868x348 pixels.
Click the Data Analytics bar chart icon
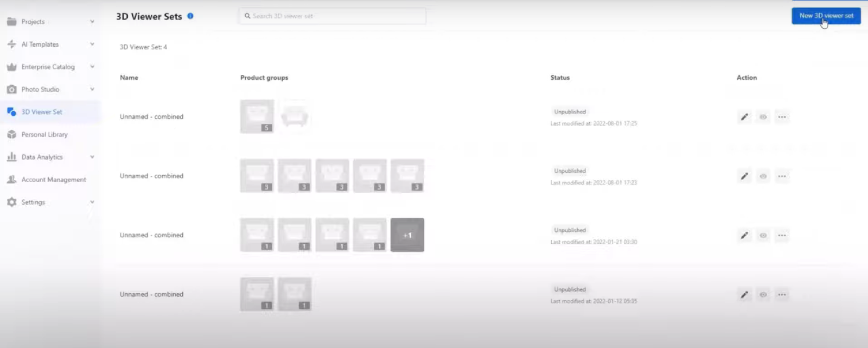point(11,157)
